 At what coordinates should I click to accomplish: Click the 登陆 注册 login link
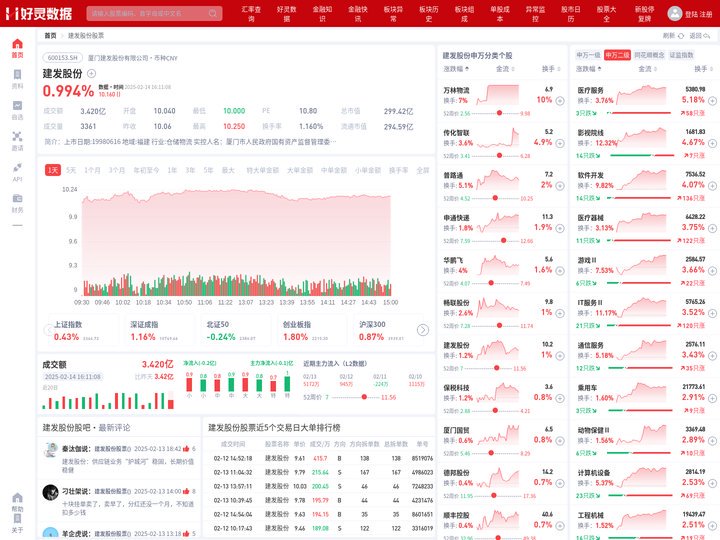(x=698, y=14)
